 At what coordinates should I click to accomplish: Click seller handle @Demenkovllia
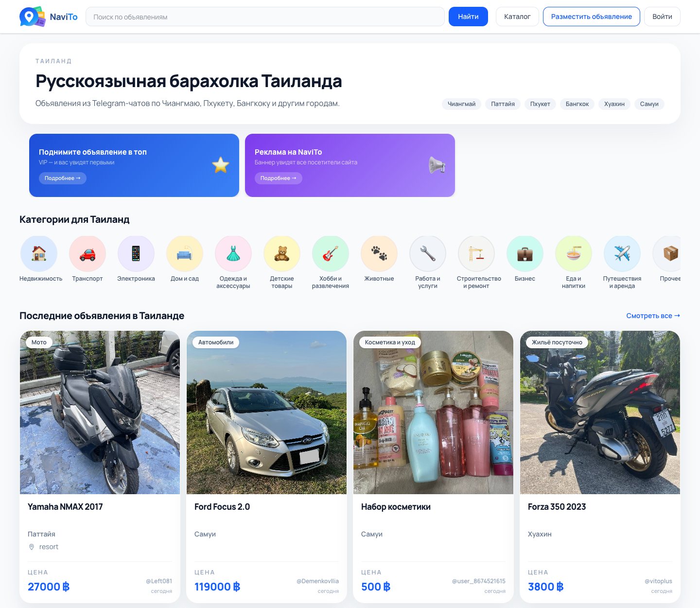pyautogui.click(x=317, y=581)
